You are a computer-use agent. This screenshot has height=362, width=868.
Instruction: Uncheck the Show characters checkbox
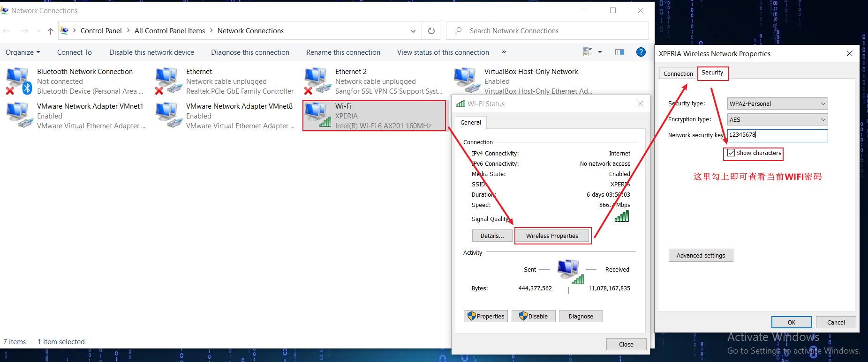click(x=731, y=153)
